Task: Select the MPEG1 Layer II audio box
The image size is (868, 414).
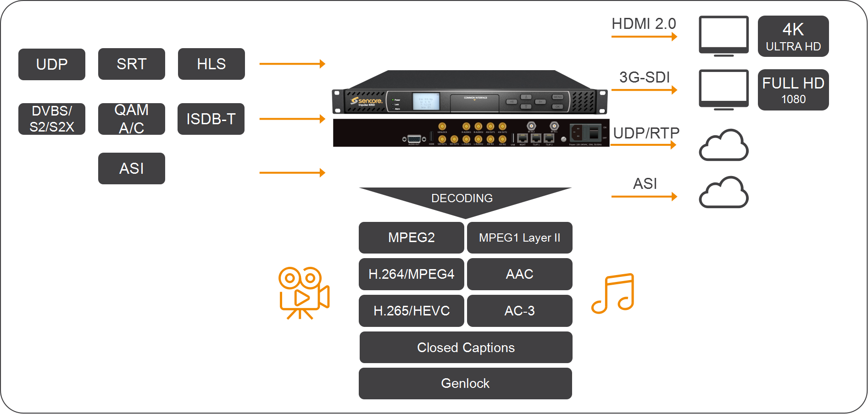Action: pos(519,237)
